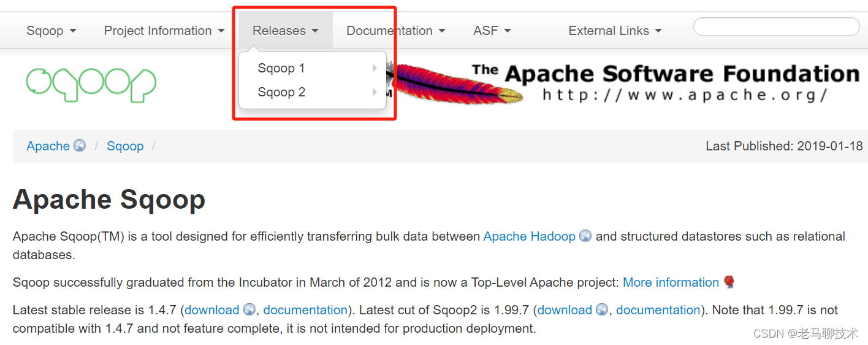Click the external-link globe beside Apache breadcrumb
The height and width of the screenshot is (345, 868).
[x=80, y=145]
